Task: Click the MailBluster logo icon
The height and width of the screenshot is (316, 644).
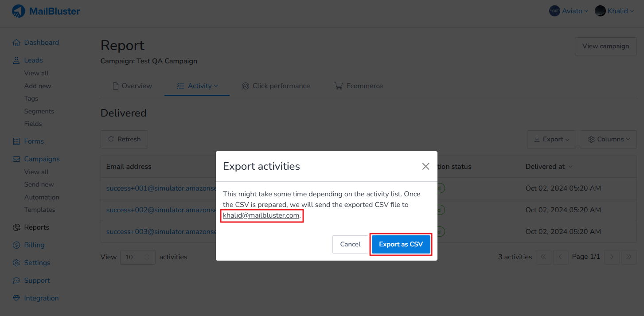Action: pos(19,11)
